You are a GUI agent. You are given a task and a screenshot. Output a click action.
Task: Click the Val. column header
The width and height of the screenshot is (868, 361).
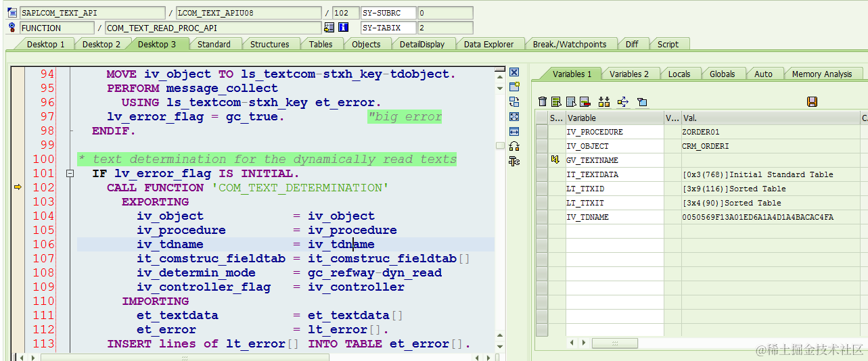769,118
